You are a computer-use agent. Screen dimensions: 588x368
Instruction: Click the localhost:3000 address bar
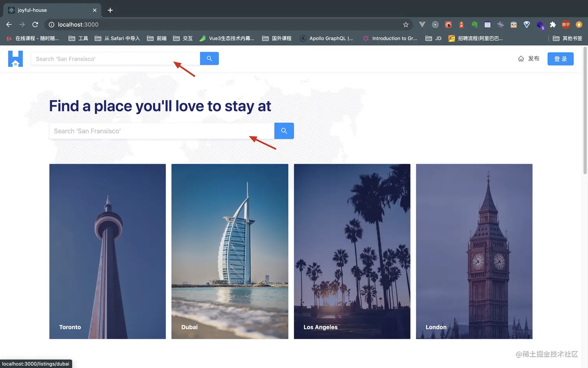tap(229, 25)
